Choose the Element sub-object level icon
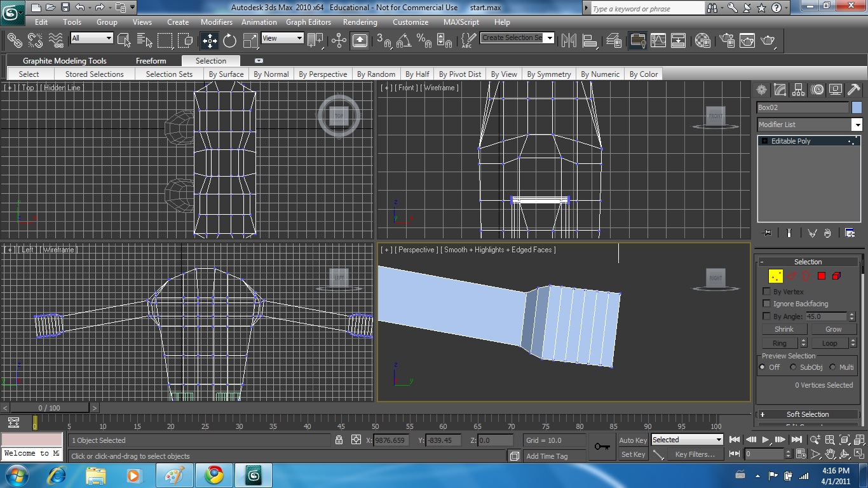The height and width of the screenshot is (488, 868). pos(836,276)
